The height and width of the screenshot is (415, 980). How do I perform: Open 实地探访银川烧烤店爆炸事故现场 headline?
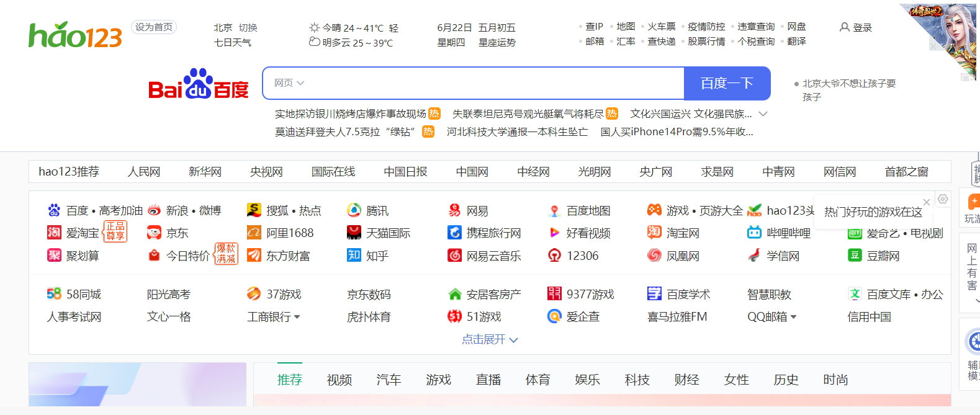click(x=351, y=114)
